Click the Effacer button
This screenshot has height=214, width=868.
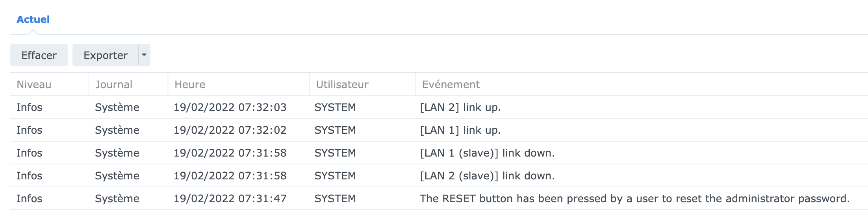coord(39,55)
